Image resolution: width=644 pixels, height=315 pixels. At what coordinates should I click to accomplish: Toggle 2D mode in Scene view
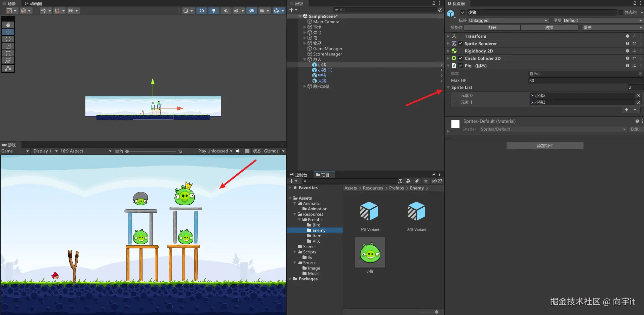tap(202, 11)
